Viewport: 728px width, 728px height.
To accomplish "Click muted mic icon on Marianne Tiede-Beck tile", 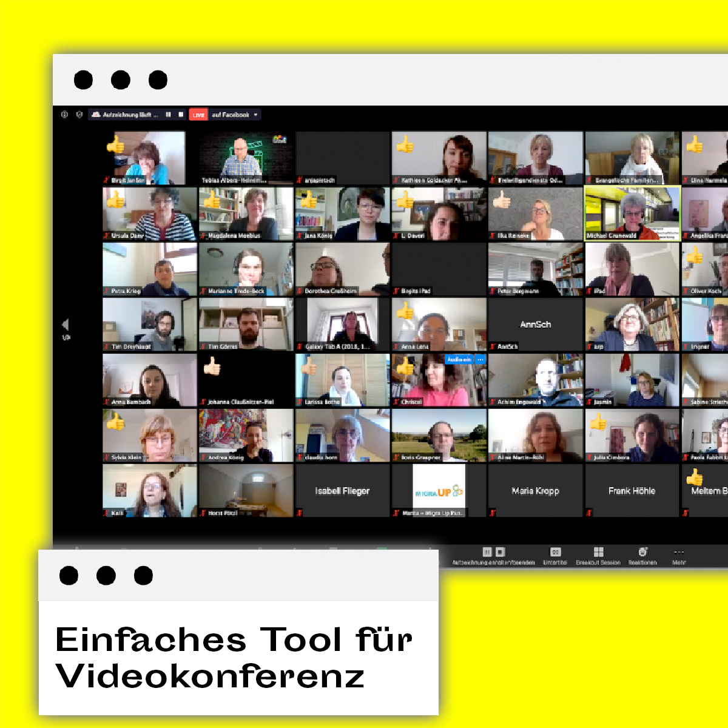I will [203, 291].
